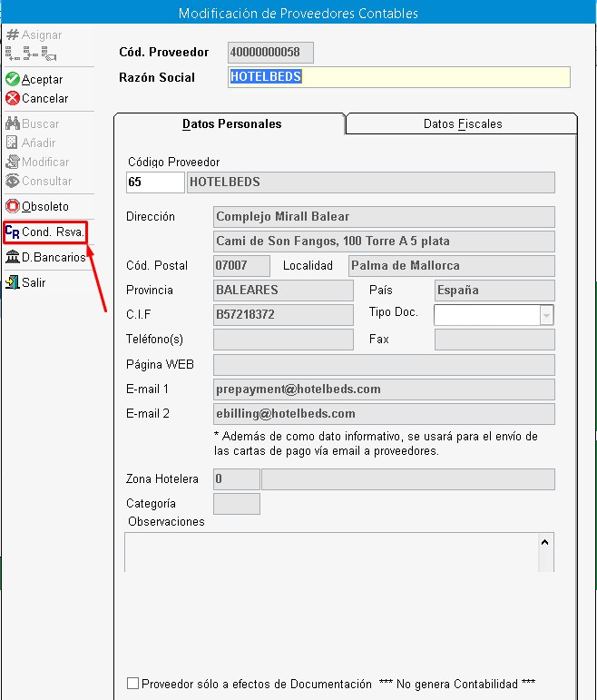Image resolution: width=597 pixels, height=700 pixels.
Task: Enable Proveedor sólo a efectos de Documentación
Action: [x=133, y=684]
